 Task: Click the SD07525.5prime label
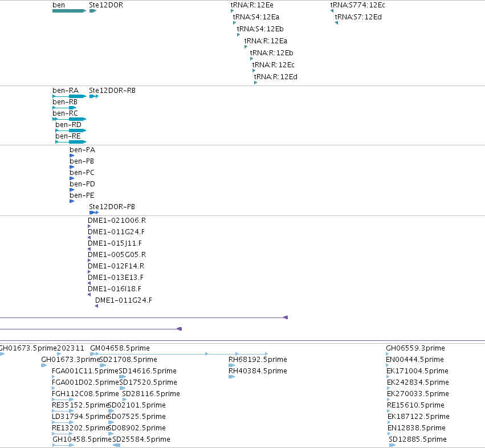pyautogui.click(x=137, y=417)
